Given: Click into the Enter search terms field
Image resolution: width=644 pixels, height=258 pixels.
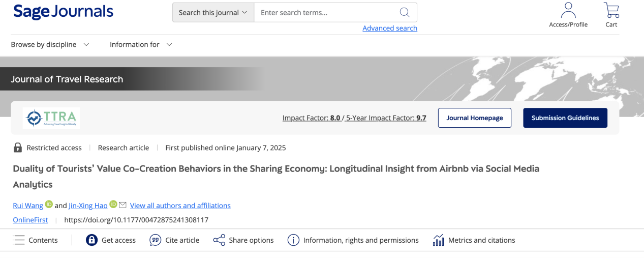Looking at the screenshot, I should [325, 13].
